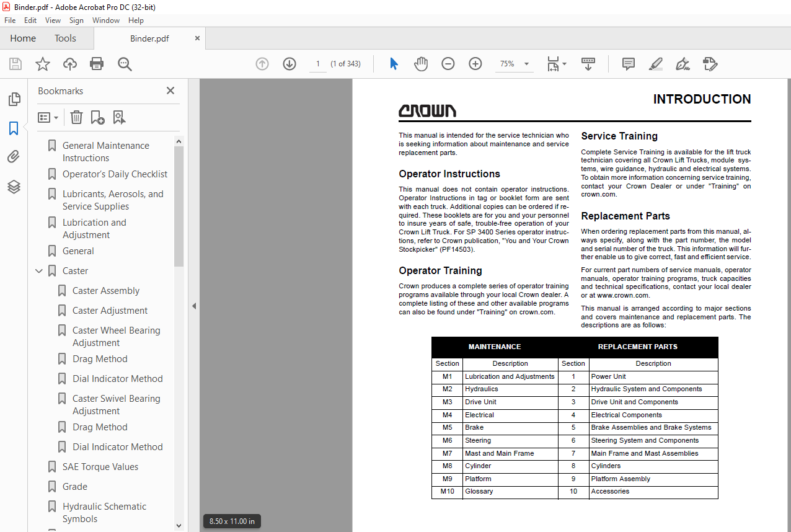
Task: Click the Operator Training heading
Action: tap(440, 270)
